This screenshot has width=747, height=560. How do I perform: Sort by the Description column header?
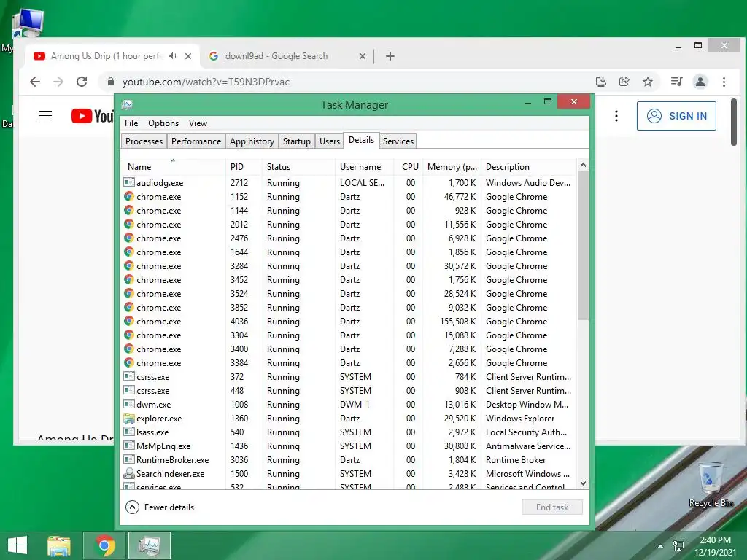[x=529, y=167]
